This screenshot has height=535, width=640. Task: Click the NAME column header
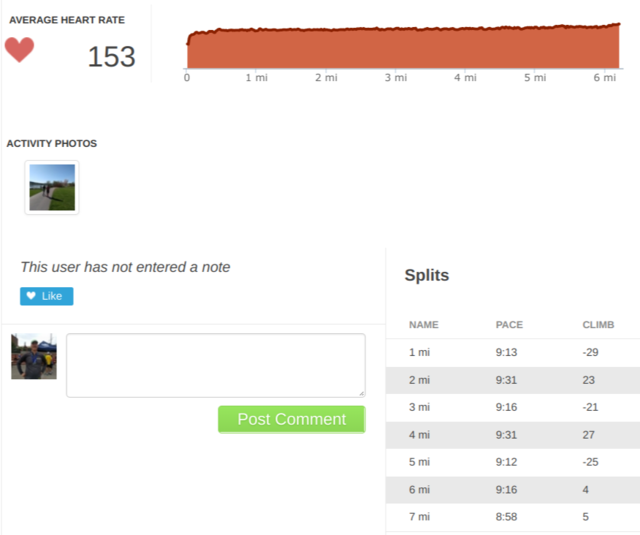click(424, 325)
